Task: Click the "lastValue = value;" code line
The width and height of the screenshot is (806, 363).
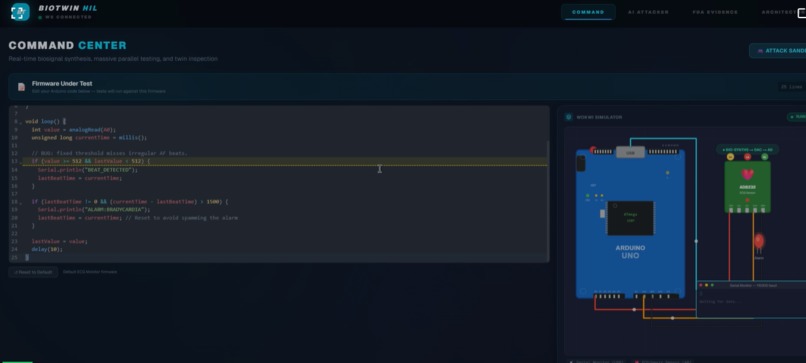Action: coord(60,242)
